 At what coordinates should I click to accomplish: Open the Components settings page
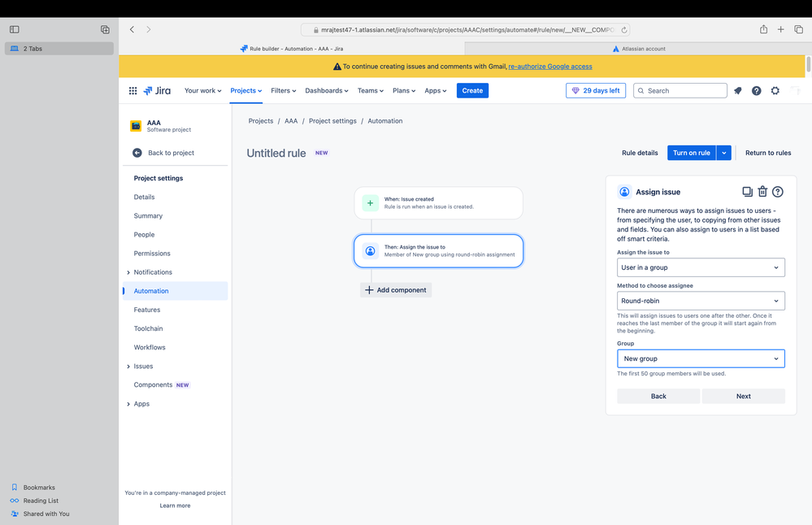click(x=153, y=385)
